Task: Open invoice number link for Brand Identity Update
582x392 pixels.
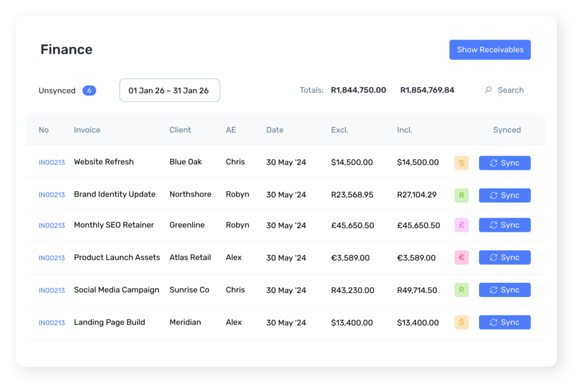Action: point(52,195)
